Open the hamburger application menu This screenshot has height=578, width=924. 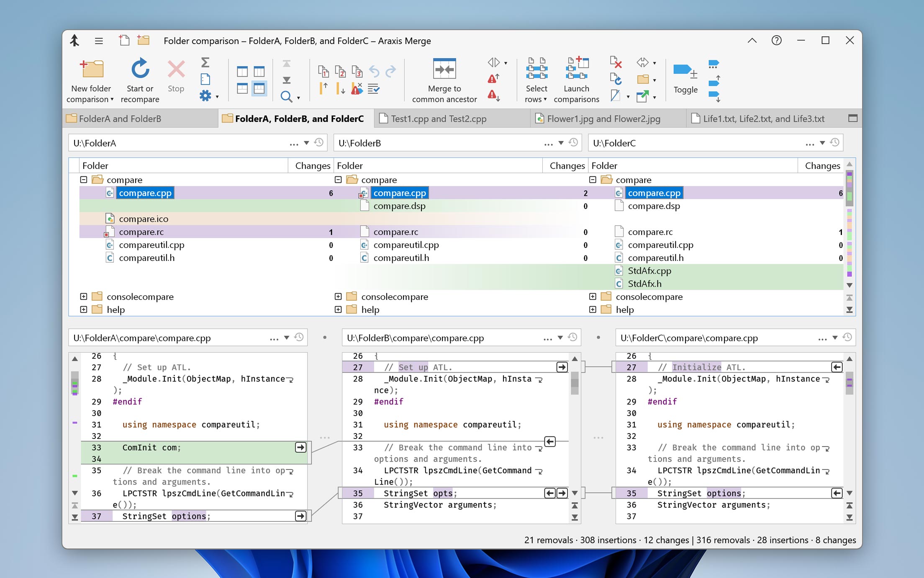[99, 41]
